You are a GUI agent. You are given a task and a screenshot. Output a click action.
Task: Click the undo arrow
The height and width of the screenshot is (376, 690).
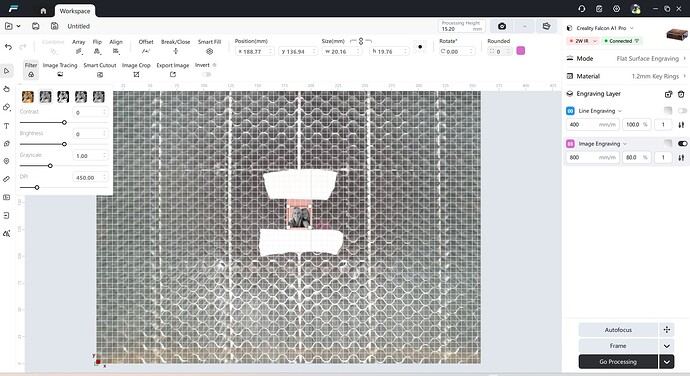click(x=8, y=47)
